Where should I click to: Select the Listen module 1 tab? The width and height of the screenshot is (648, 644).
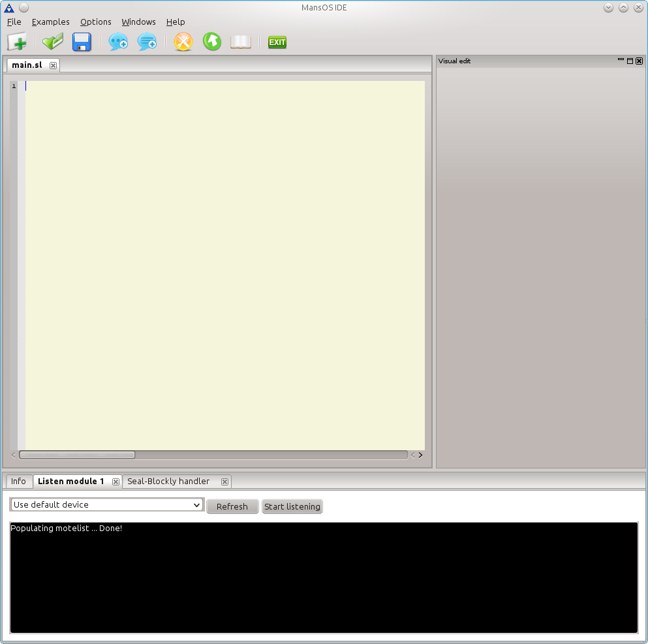[x=71, y=482]
